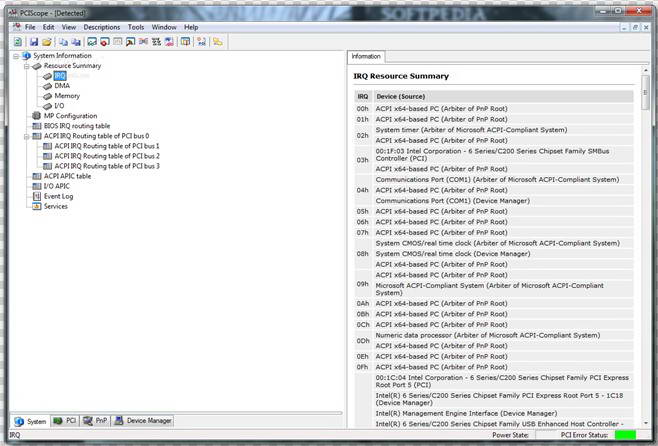
Task: Open the Edit menu
Action: pos(48,27)
